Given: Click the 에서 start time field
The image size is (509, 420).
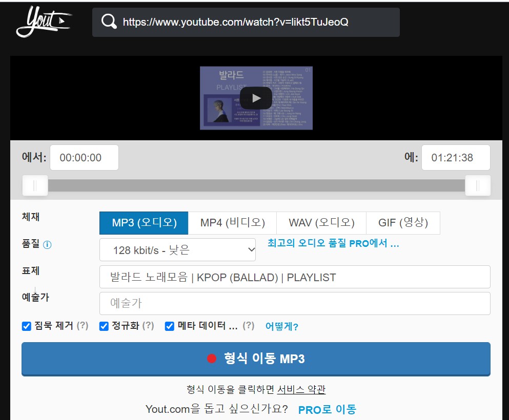Looking at the screenshot, I should tap(84, 158).
